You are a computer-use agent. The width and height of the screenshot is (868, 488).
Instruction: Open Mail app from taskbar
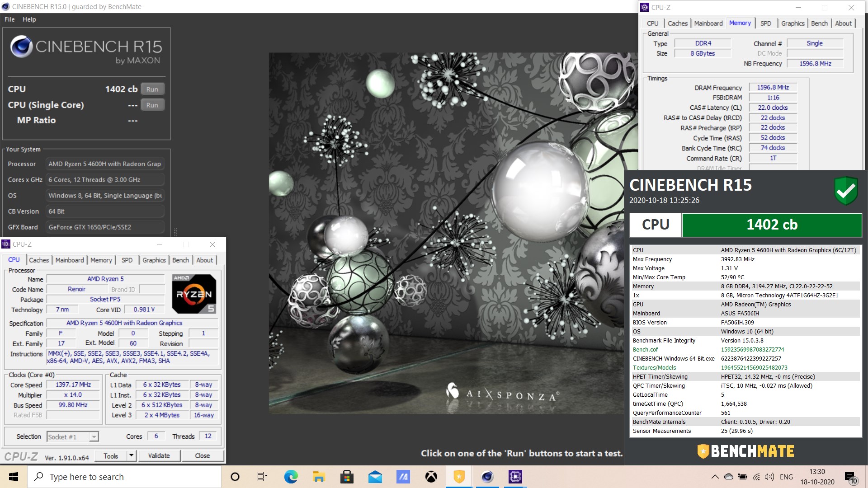click(375, 477)
